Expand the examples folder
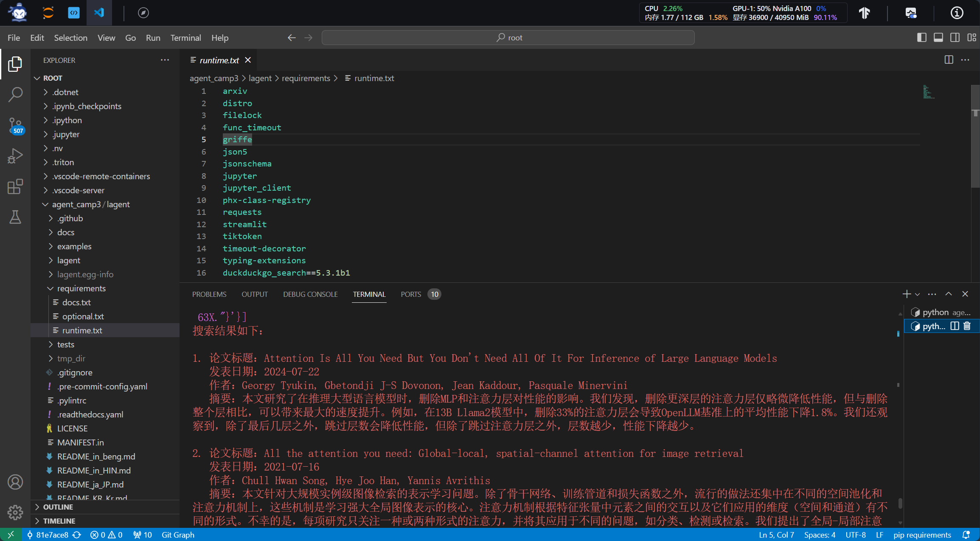The height and width of the screenshot is (541, 980). [74, 246]
